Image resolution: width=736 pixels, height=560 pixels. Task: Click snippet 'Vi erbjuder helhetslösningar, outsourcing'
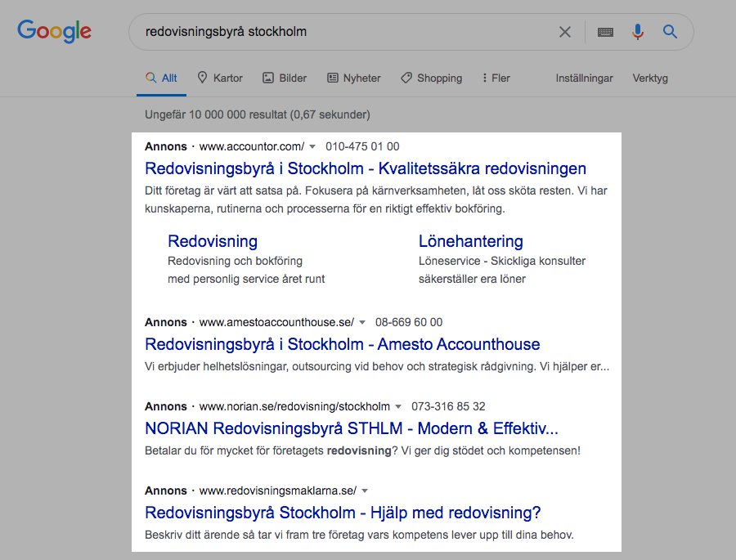pos(248,366)
